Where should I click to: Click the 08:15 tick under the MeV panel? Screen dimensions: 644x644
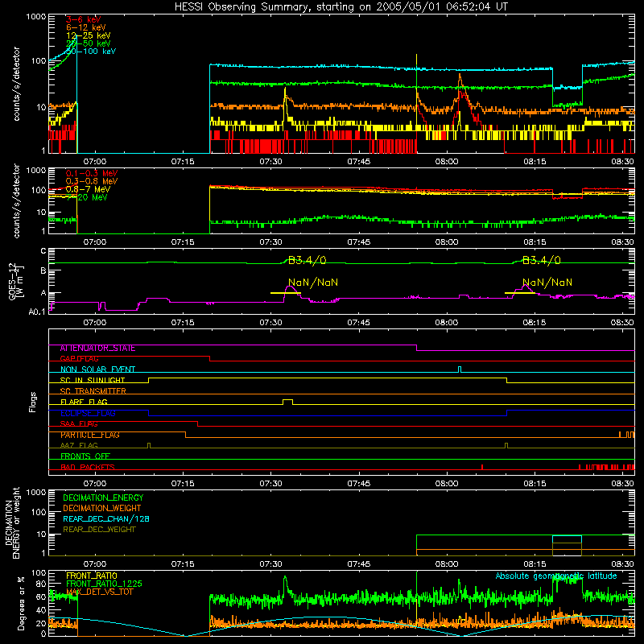[535, 242]
